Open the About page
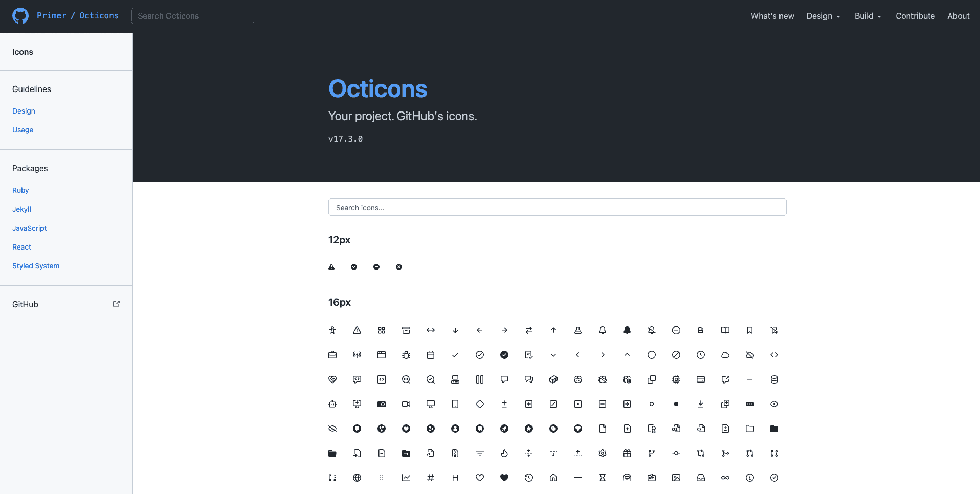Screen dimensions: 980x494 958,16
